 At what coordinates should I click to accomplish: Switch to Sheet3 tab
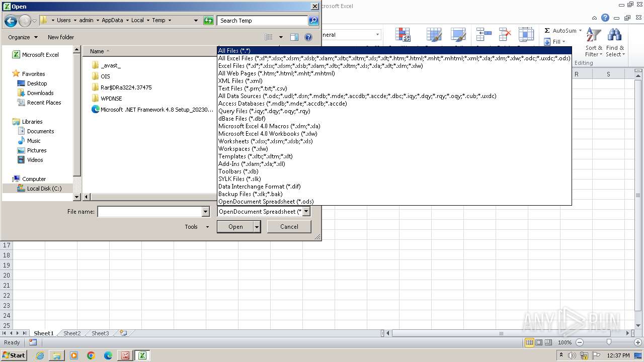tap(100, 333)
